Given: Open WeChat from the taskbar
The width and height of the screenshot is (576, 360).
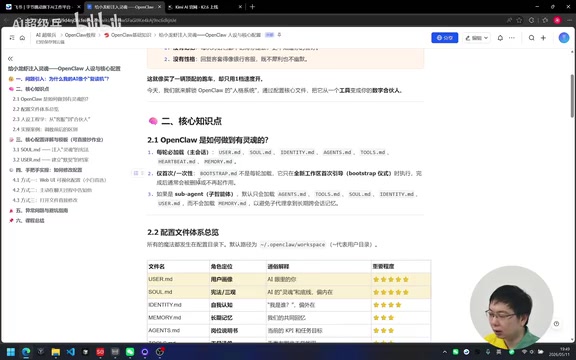Looking at the screenshot, I should (130, 352).
